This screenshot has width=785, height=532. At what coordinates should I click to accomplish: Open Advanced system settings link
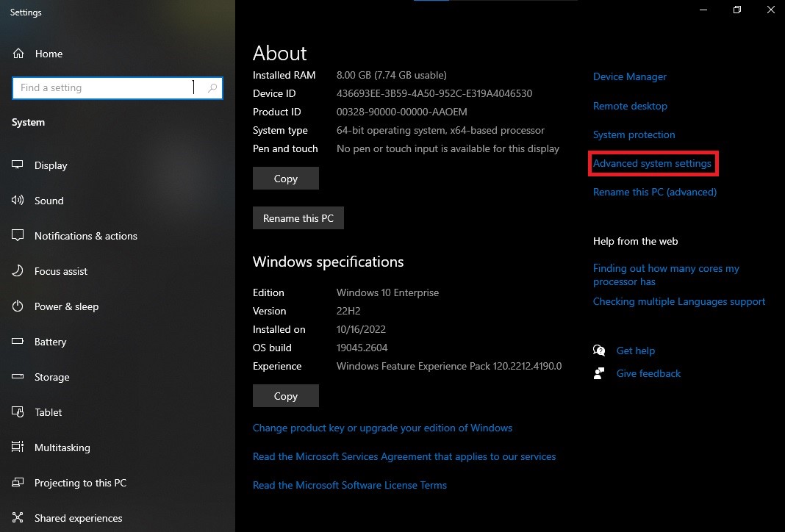point(652,163)
